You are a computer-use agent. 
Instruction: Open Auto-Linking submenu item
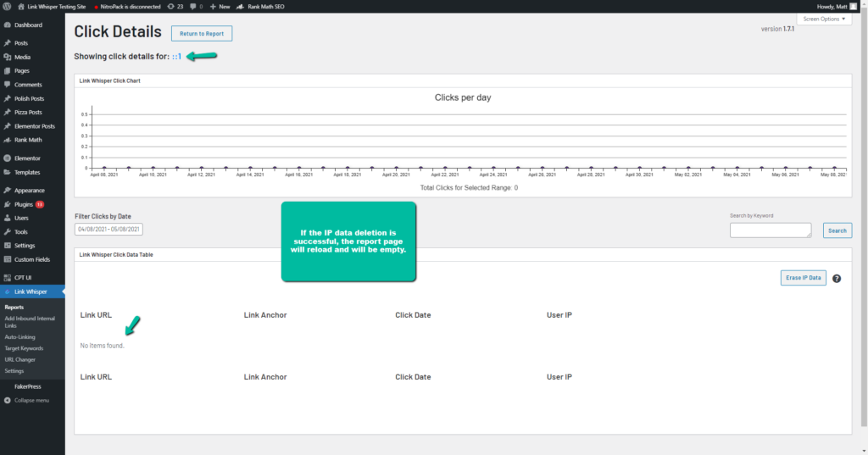point(20,337)
